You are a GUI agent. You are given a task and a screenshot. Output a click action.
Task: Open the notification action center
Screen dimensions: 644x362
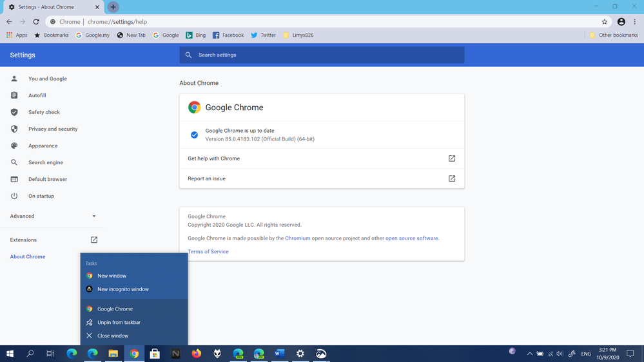click(x=630, y=354)
